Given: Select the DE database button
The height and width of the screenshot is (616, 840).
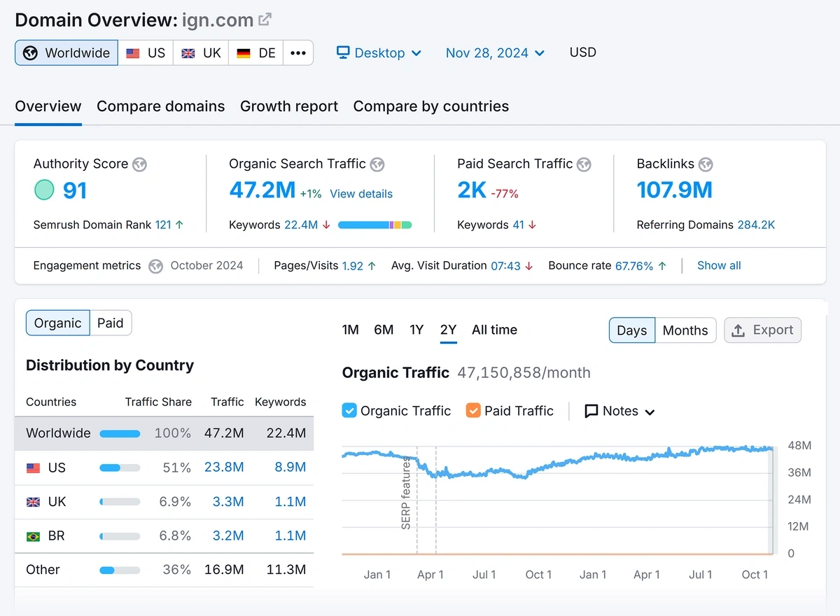Looking at the screenshot, I should click(256, 53).
